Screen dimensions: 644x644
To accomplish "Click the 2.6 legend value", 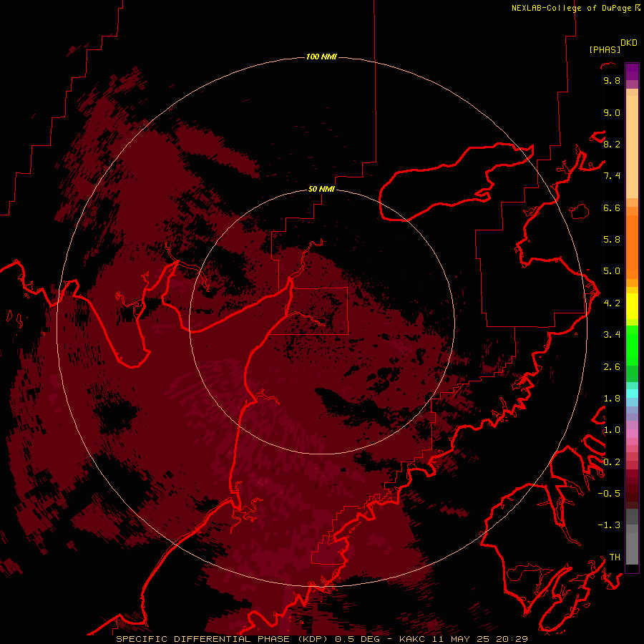I will point(612,367).
